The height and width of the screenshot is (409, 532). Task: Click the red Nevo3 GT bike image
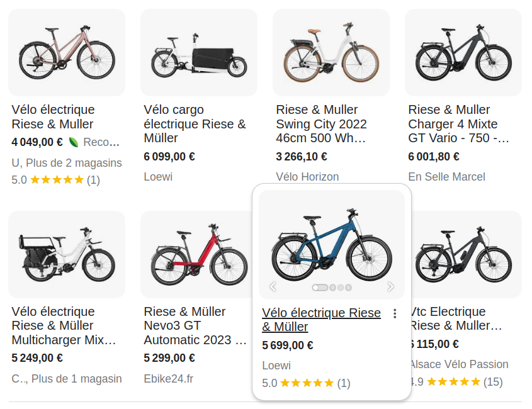198,255
